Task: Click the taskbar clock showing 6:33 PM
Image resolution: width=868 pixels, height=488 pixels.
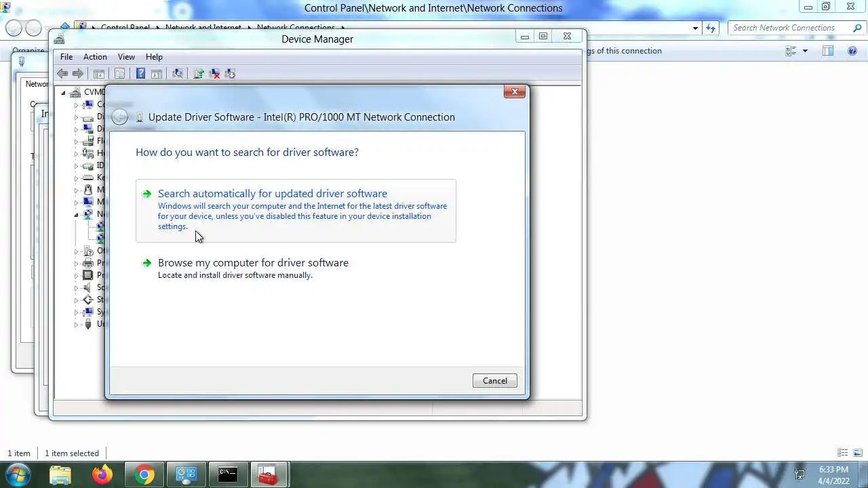Action: [x=833, y=474]
